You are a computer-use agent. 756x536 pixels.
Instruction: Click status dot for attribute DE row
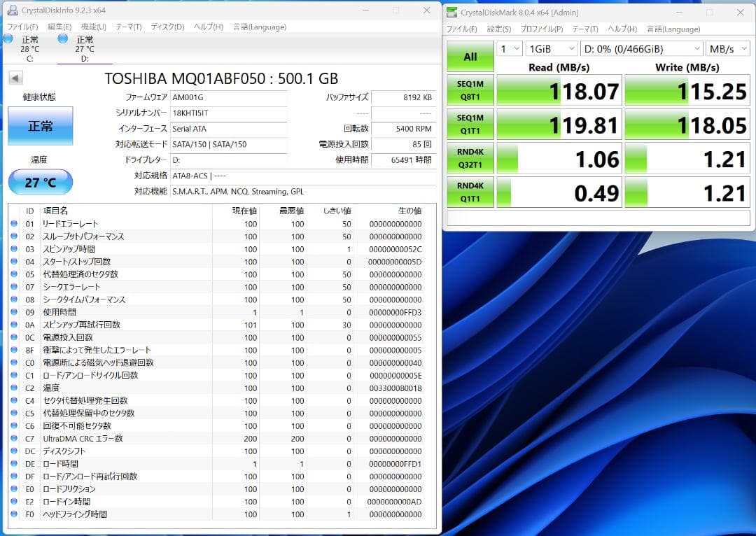coord(14,464)
